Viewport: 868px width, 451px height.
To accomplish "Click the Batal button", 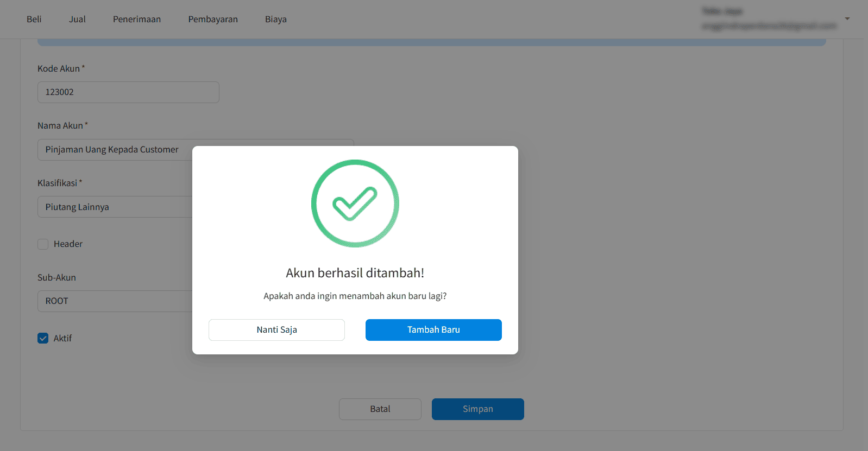I will click(x=380, y=409).
